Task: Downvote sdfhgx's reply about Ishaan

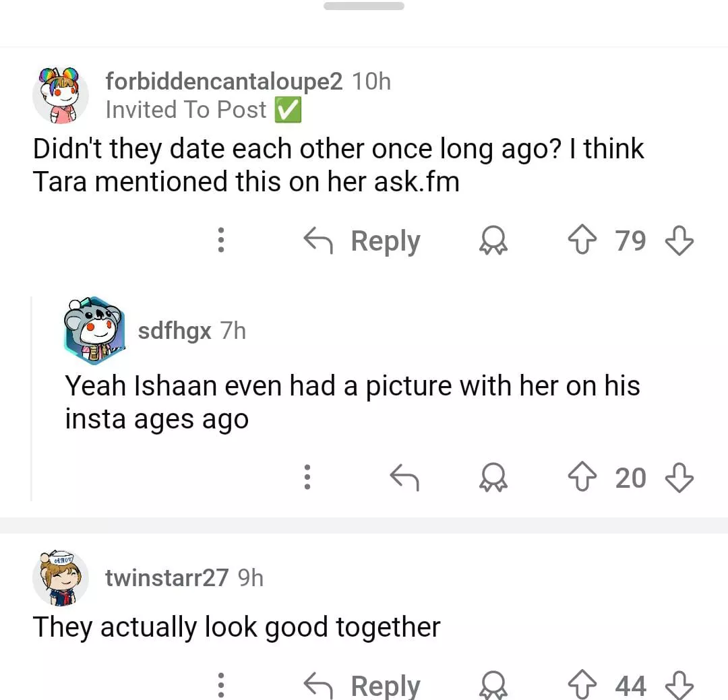Action: (678, 478)
